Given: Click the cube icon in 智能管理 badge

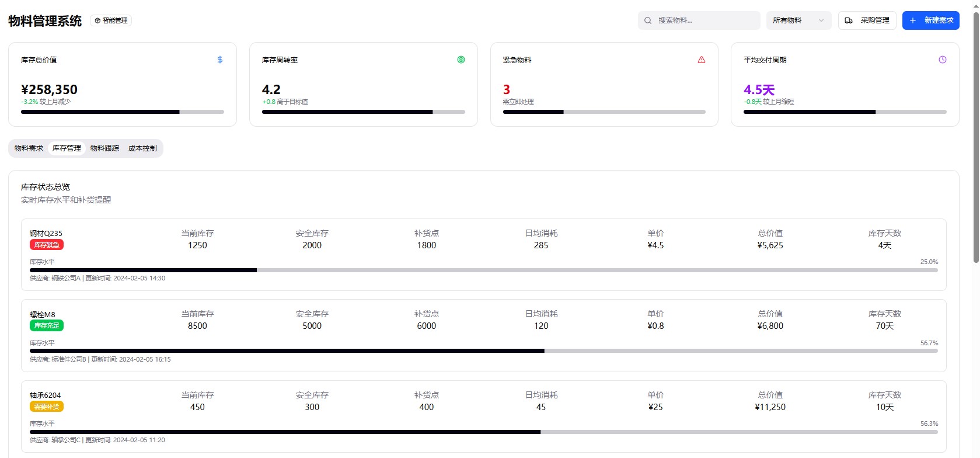Looking at the screenshot, I should [97, 20].
